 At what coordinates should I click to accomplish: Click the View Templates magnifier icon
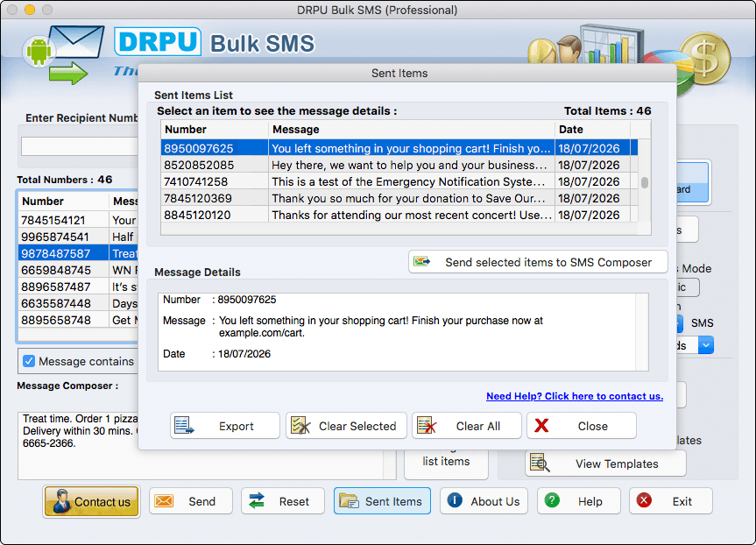coord(540,463)
